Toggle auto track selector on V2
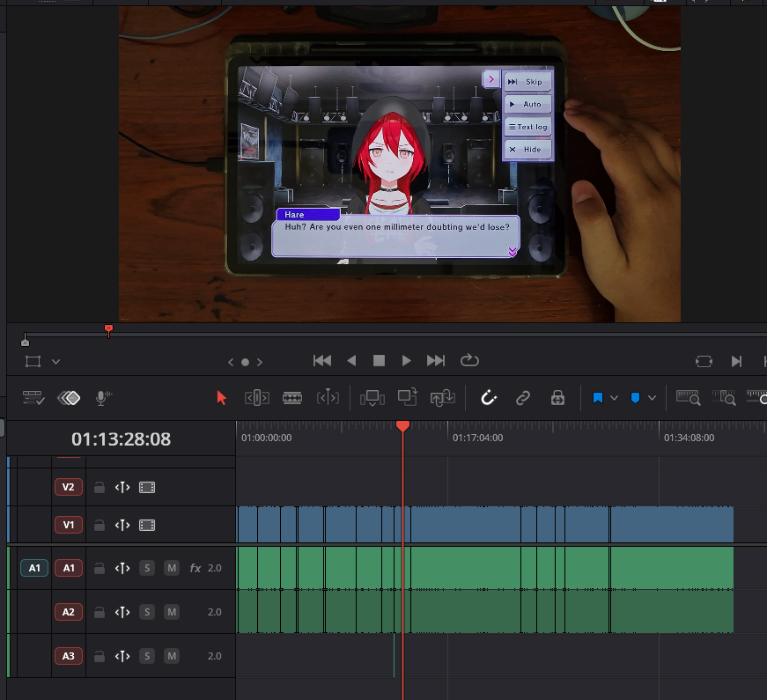Image resolution: width=767 pixels, height=700 pixels. coord(122,487)
